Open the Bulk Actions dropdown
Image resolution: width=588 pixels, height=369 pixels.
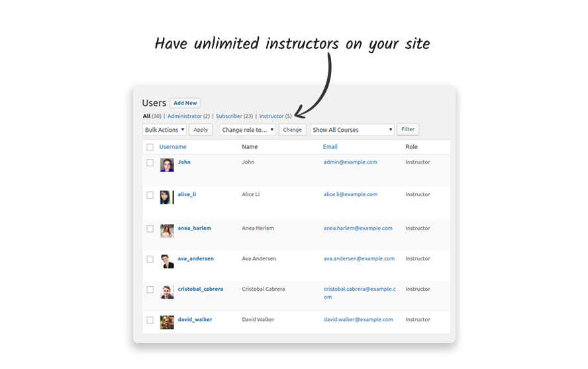point(164,130)
